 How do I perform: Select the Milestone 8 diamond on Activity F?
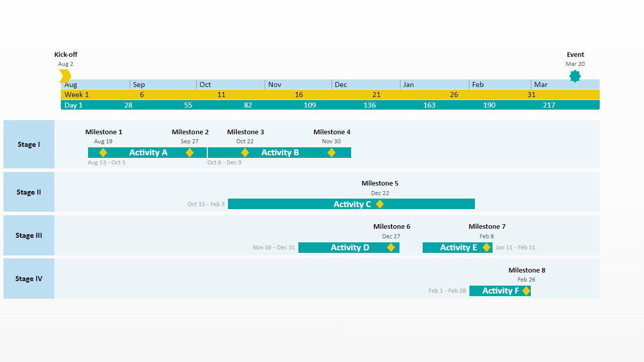click(x=526, y=291)
